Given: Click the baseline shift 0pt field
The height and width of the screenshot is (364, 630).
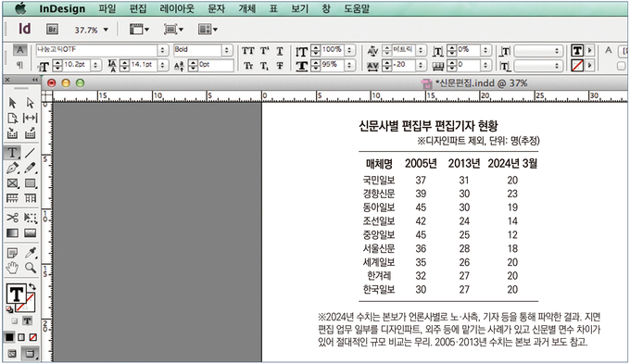Looking at the screenshot, I should [x=216, y=65].
